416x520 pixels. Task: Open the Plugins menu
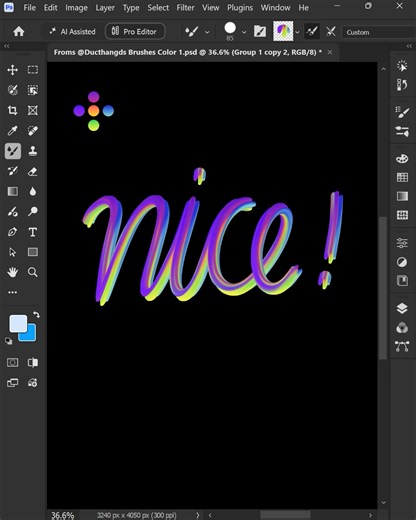tap(240, 7)
